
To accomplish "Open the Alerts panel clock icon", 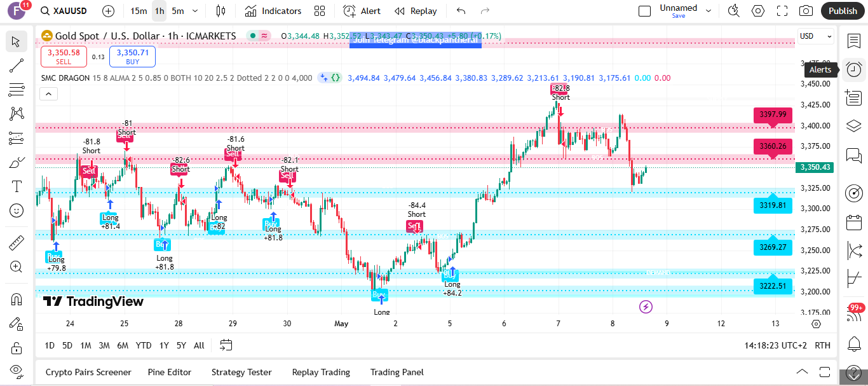I will coord(854,69).
